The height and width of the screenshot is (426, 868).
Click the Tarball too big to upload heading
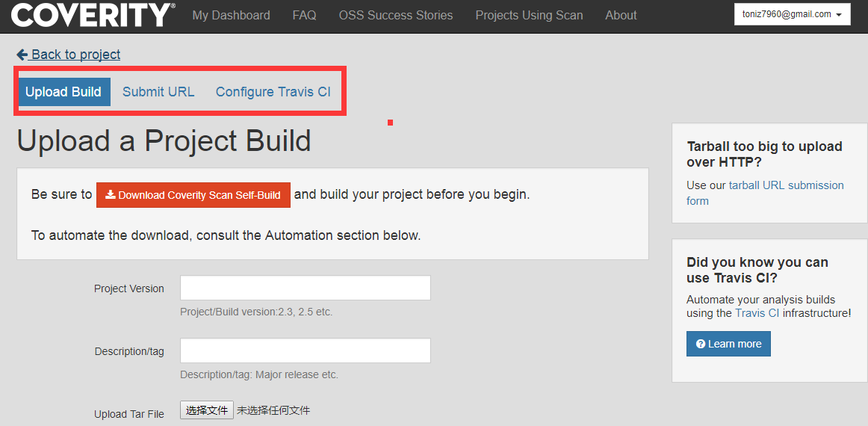point(764,154)
